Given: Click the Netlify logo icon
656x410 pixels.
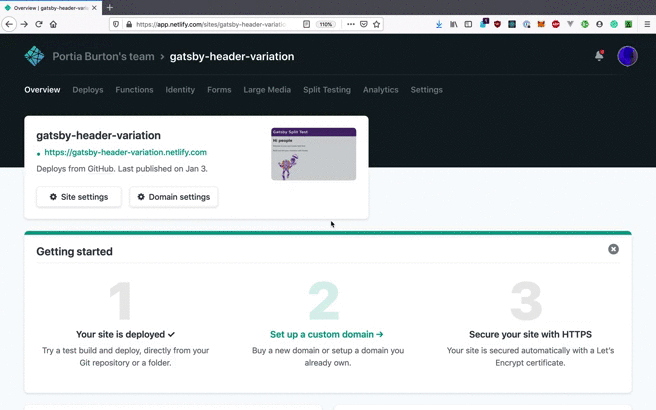Looking at the screenshot, I should click(x=34, y=57).
